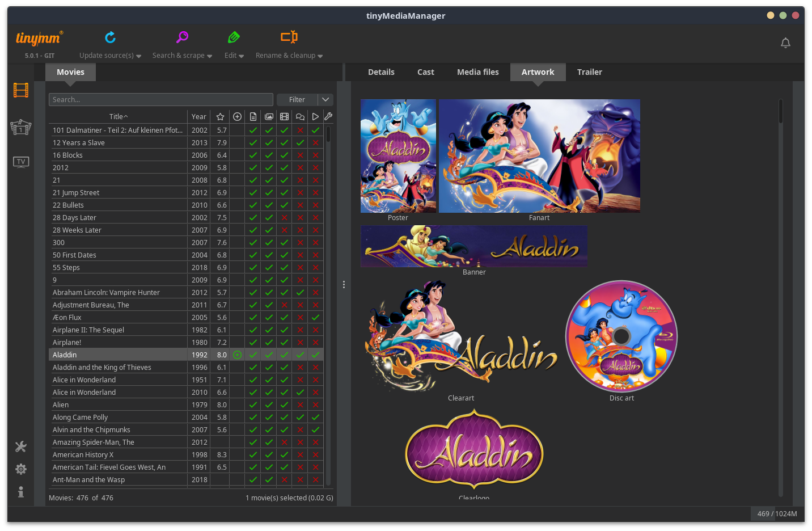Click the Search & scrape magnifier icon
This screenshot has width=812, height=531.
182,37
